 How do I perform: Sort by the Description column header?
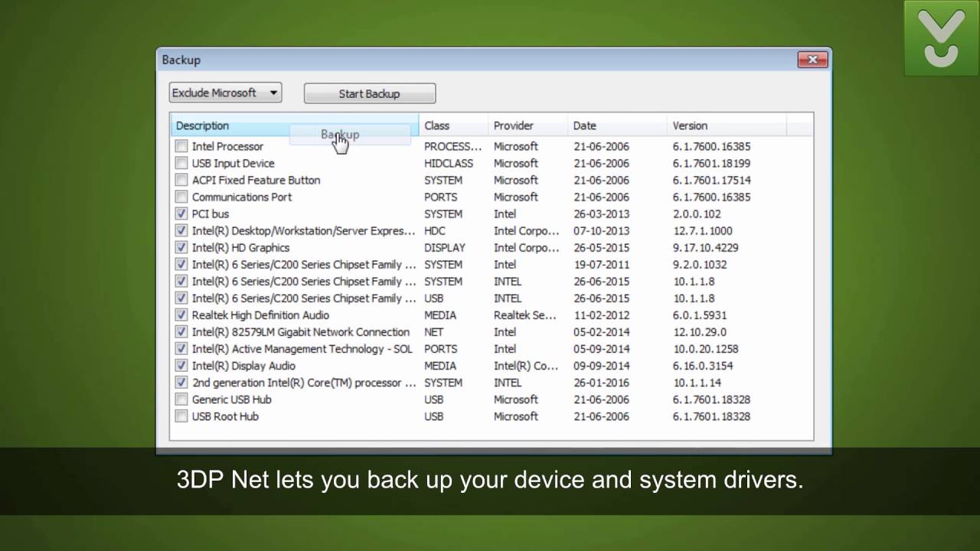coord(295,126)
